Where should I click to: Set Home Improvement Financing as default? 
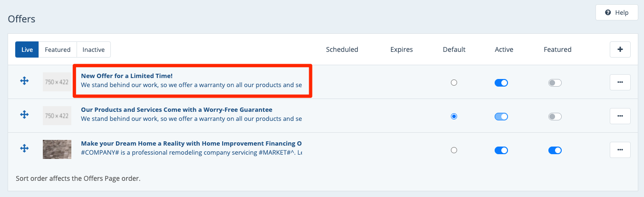point(454,150)
